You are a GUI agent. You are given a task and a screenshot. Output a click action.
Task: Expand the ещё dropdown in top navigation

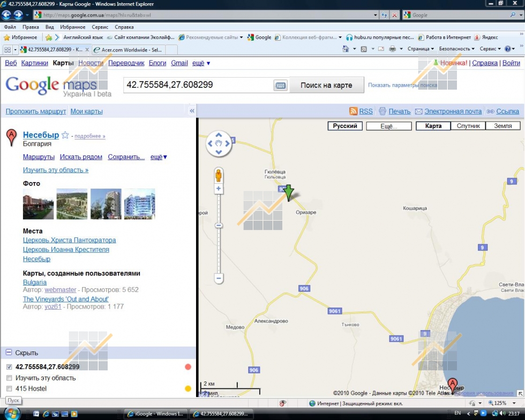pos(201,63)
